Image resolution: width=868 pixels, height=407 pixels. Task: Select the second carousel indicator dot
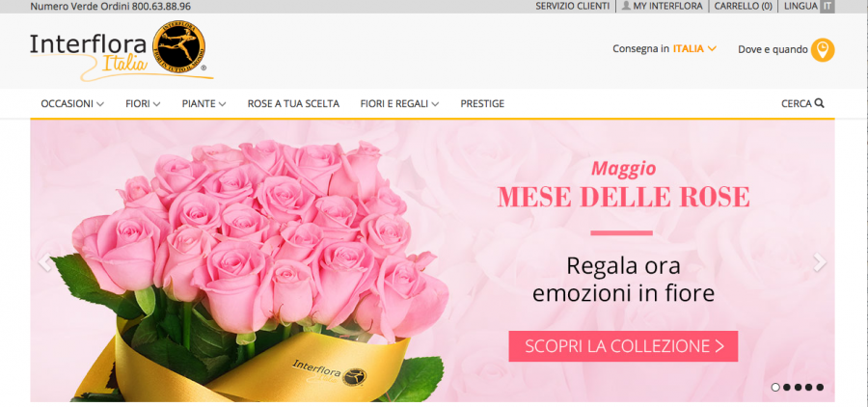click(787, 387)
